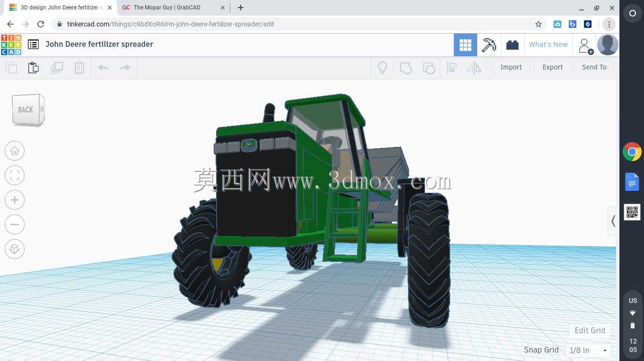Zoom out with the minus button
The height and width of the screenshot is (361, 644).
point(15,225)
